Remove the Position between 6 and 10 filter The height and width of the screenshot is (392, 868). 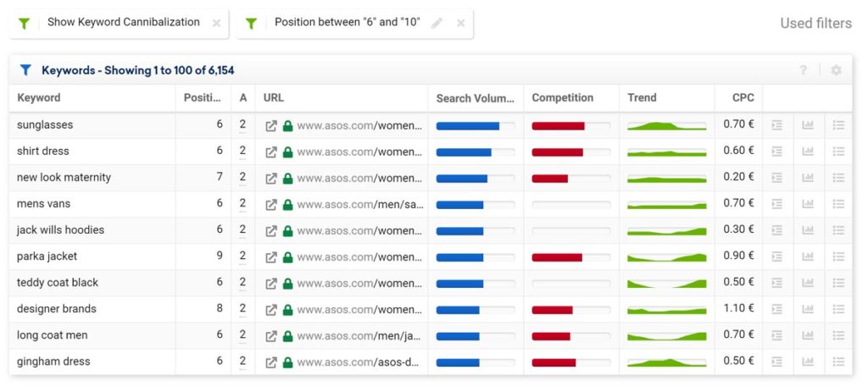click(x=461, y=24)
